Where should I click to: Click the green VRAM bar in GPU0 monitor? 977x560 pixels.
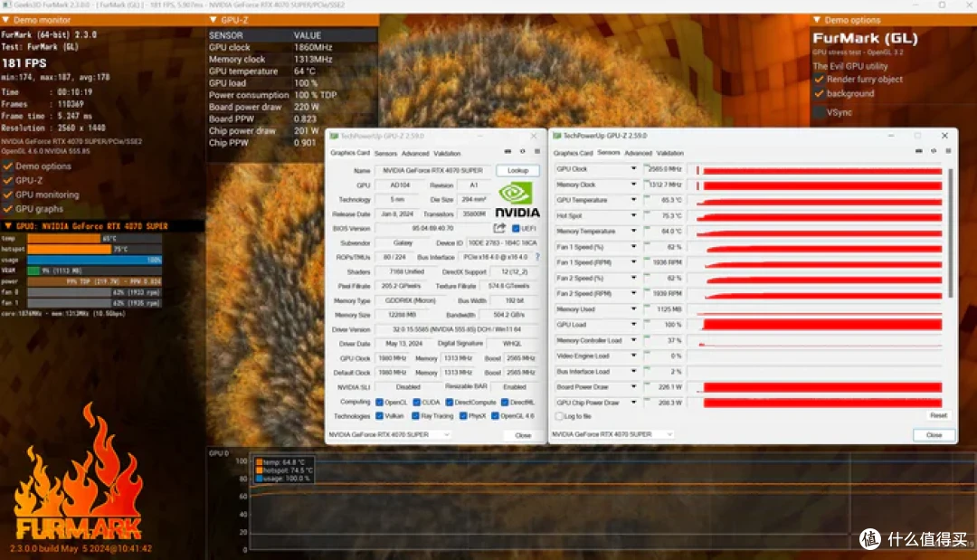point(33,271)
